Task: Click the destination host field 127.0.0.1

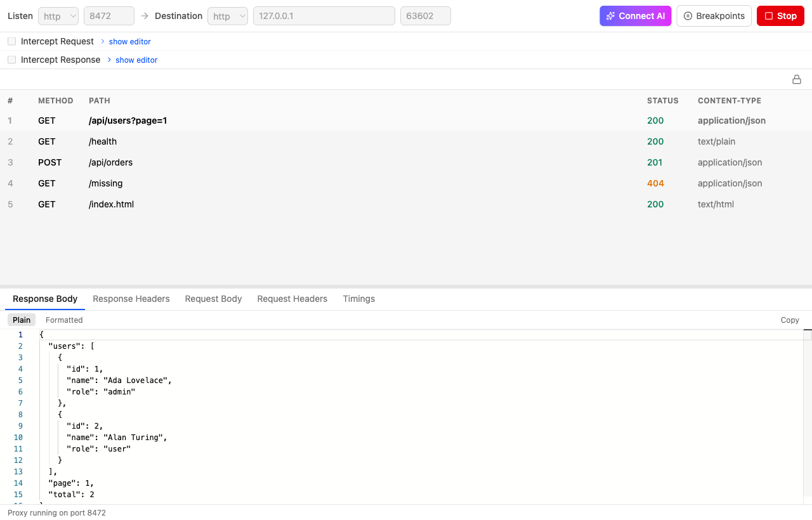Action: (324, 16)
